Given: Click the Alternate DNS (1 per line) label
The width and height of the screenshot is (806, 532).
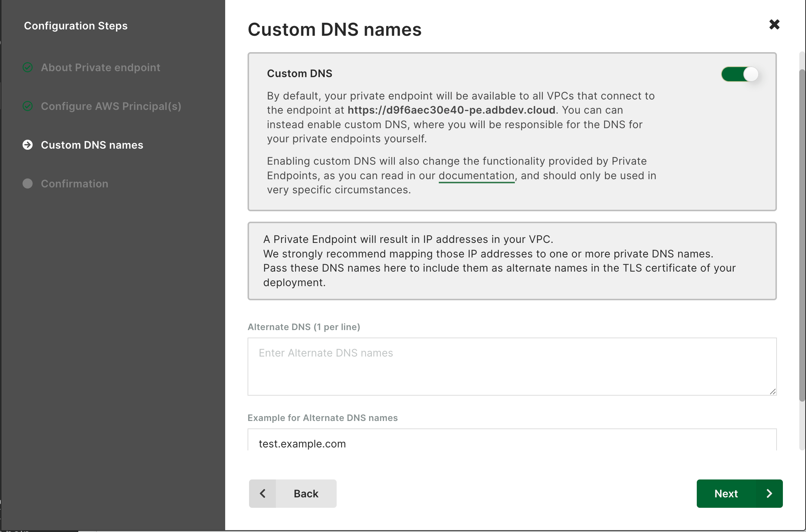Looking at the screenshot, I should point(304,327).
